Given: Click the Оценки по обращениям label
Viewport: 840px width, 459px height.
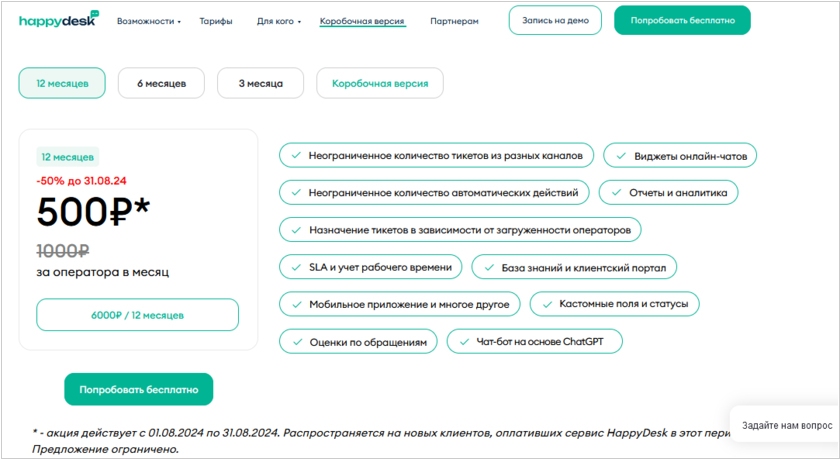Looking at the screenshot, I should click(368, 342).
